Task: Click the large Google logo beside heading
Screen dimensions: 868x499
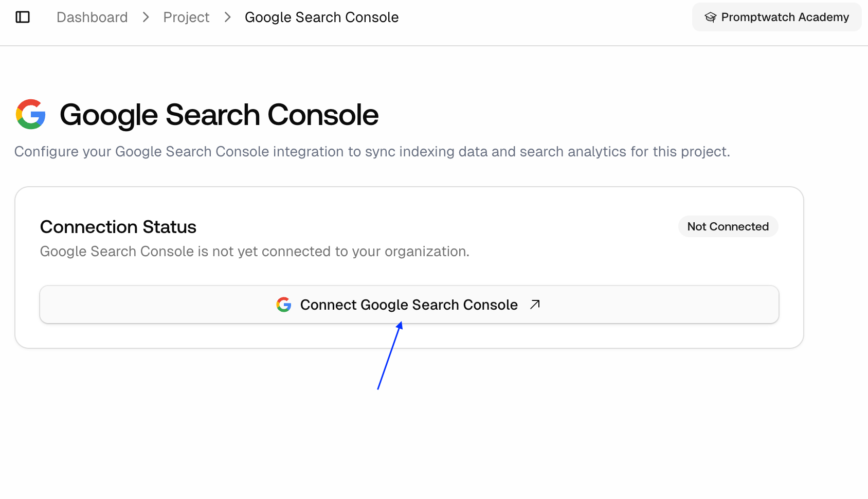Action: pyautogui.click(x=31, y=114)
